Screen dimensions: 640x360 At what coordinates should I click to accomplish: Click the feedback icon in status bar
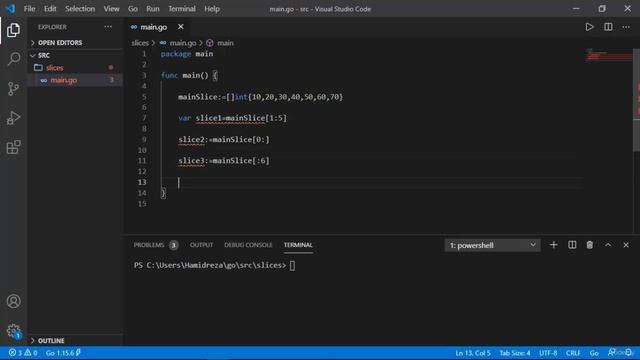[612, 353]
